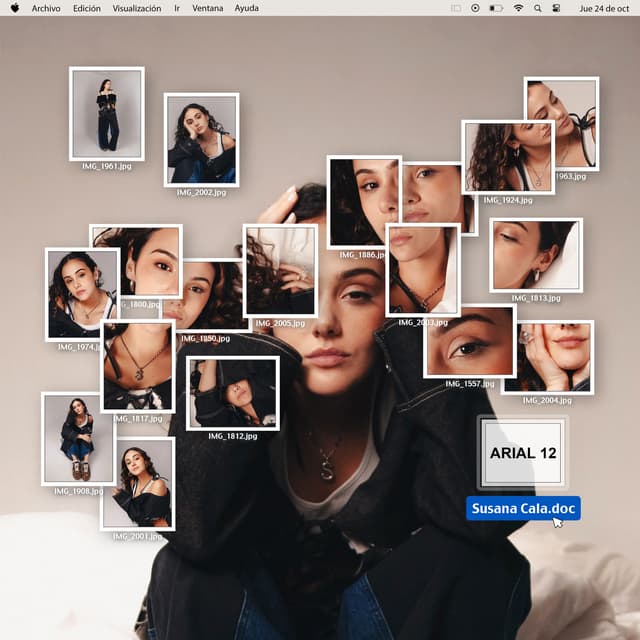Select the IMG_2002.jpg thumbnail
The width and height of the screenshot is (640, 640).
(x=201, y=139)
